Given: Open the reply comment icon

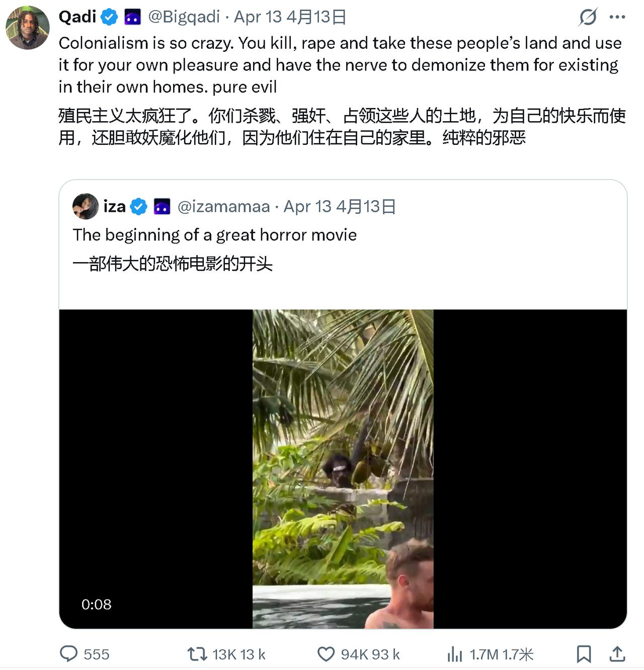Looking at the screenshot, I should tap(68, 654).
